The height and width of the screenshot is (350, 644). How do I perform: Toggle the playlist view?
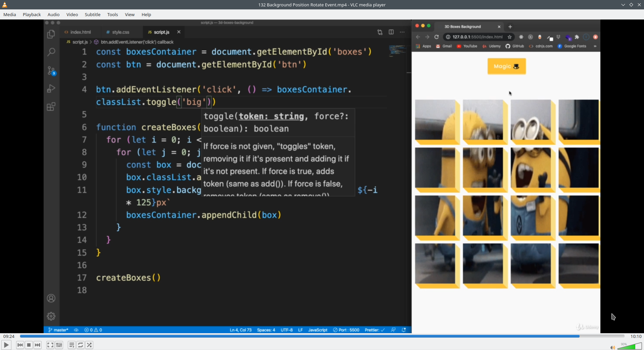pyautogui.click(x=72, y=345)
